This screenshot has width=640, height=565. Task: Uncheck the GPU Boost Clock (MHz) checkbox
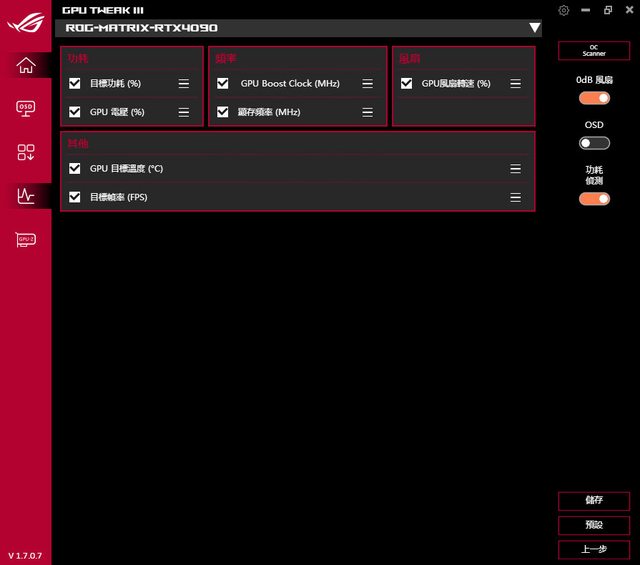(223, 84)
